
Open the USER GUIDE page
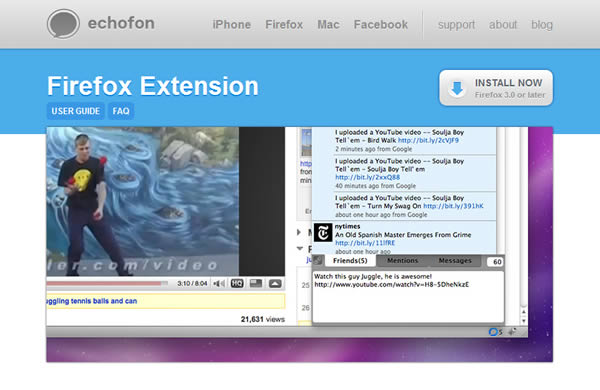75,111
